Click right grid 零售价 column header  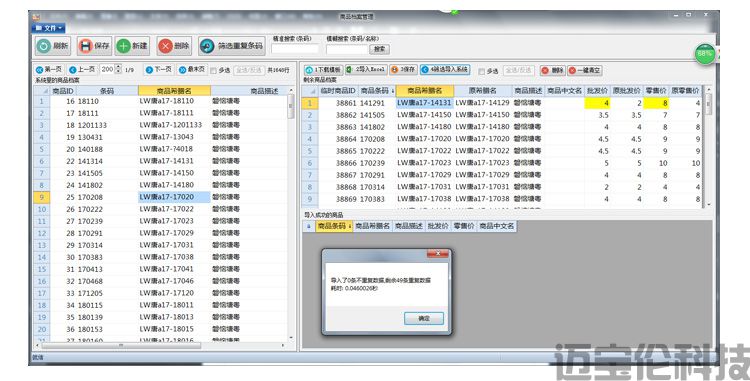pos(656,90)
